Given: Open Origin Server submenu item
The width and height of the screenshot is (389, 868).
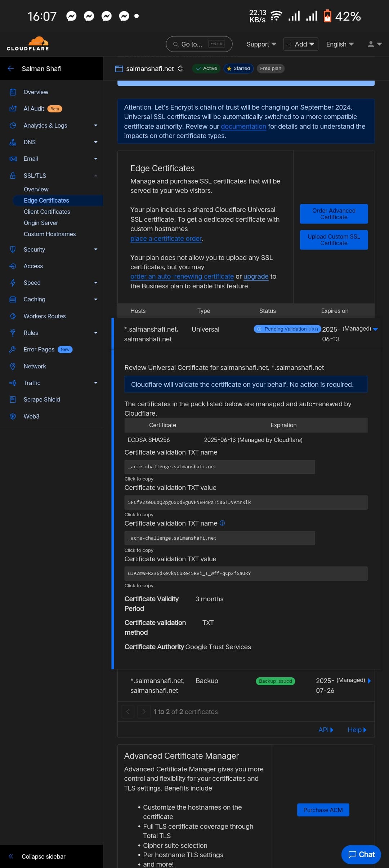Looking at the screenshot, I should click(41, 223).
